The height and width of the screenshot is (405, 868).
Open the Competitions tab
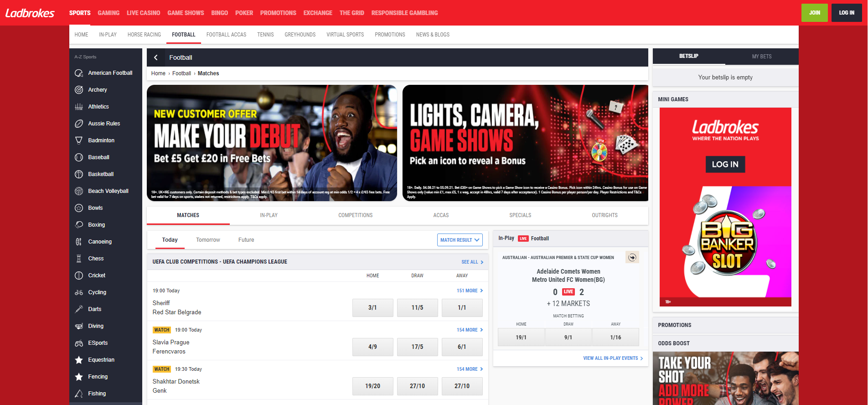(x=356, y=215)
